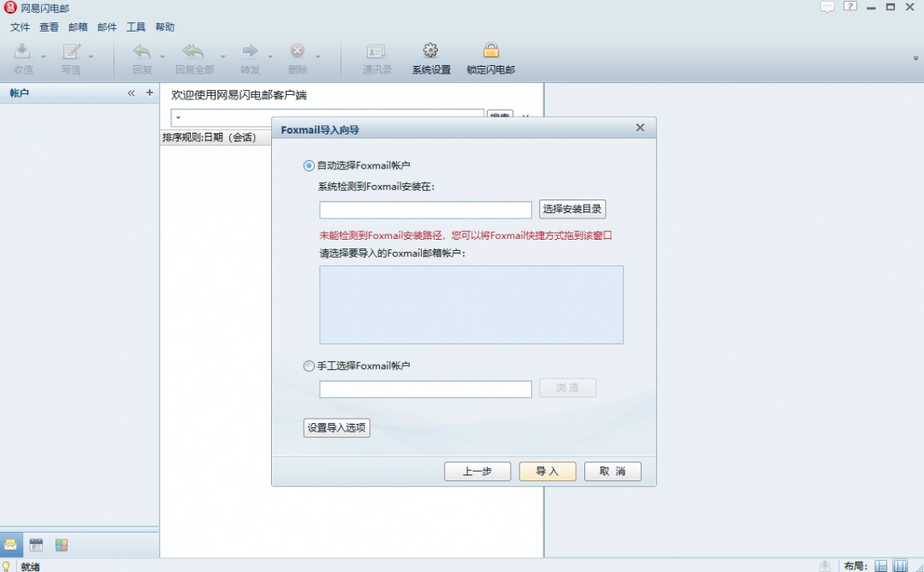Open the 邮件 menu
The width and height of the screenshot is (924, 572).
107,27
